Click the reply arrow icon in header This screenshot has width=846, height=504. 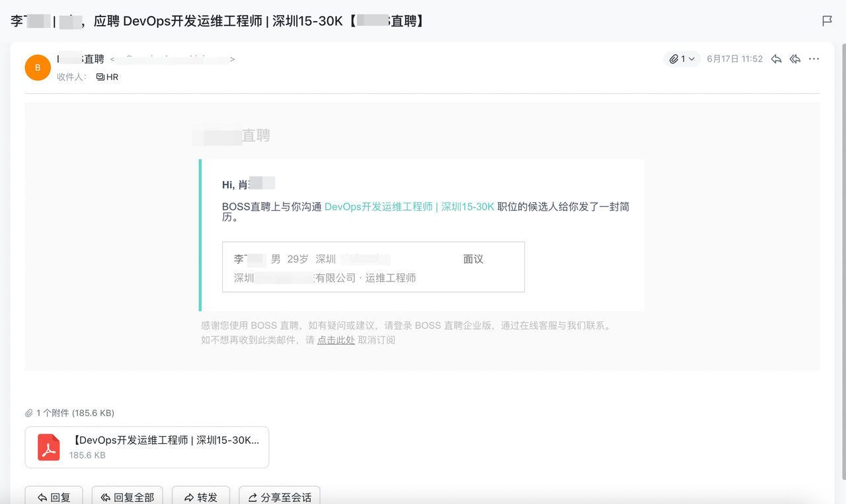click(777, 59)
